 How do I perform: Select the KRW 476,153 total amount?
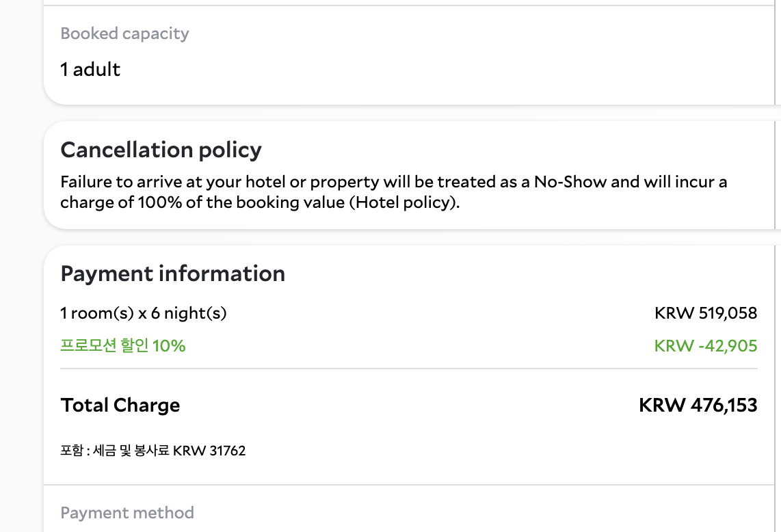click(x=698, y=405)
